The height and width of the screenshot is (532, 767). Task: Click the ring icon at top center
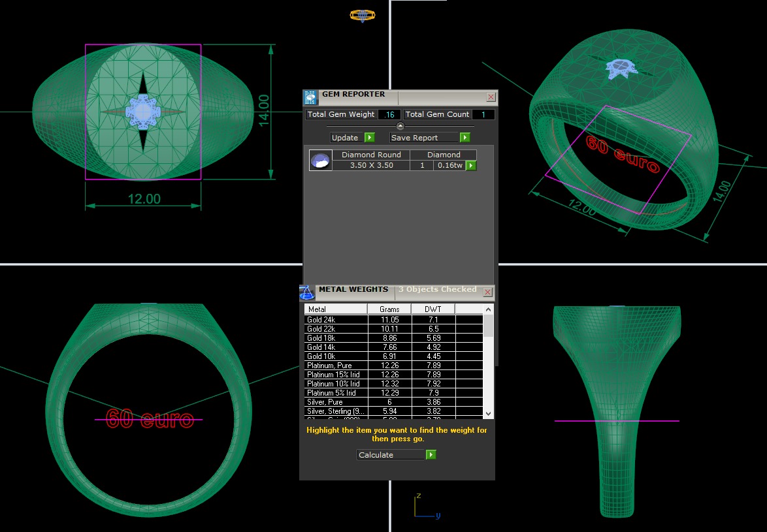362,15
